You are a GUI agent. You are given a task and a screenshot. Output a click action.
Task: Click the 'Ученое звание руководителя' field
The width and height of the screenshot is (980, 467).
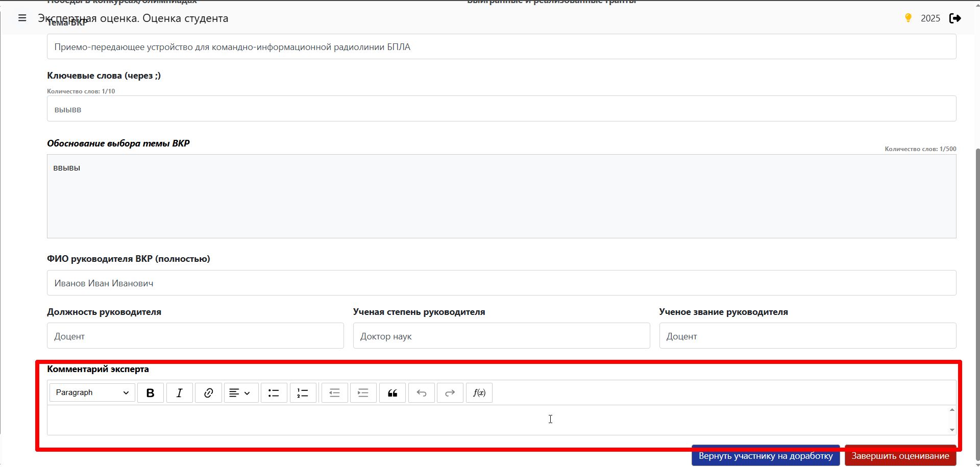tap(808, 336)
